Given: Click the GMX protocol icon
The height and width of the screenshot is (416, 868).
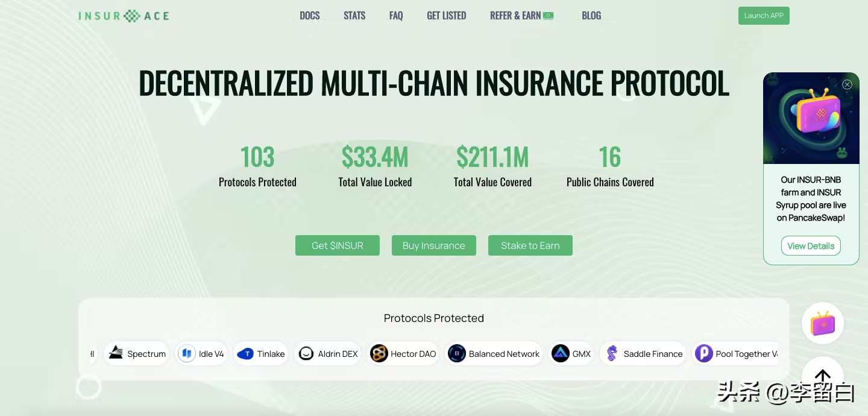Looking at the screenshot, I should (x=561, y=353).
